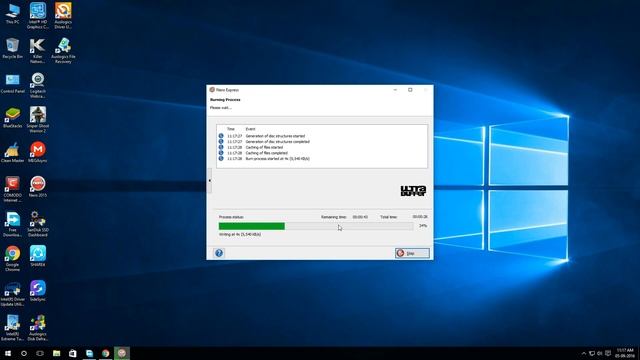Open COMODO Internet Security desktop shortcut
The height and width of the screenshot is (360, 640).
[12, 189]
